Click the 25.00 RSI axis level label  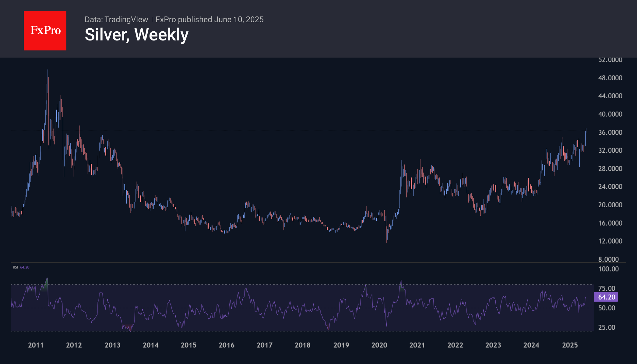[x=607, y=327]
